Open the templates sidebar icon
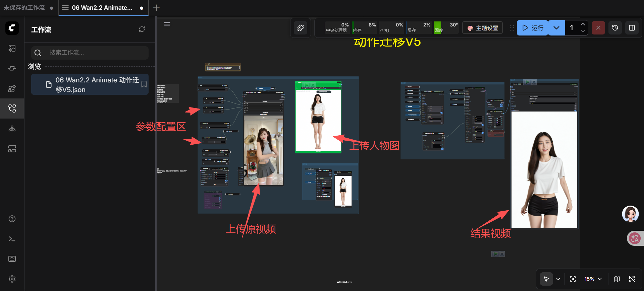Image resolution: width=644 pixels, height=291 pixels. tap(12, 149)
